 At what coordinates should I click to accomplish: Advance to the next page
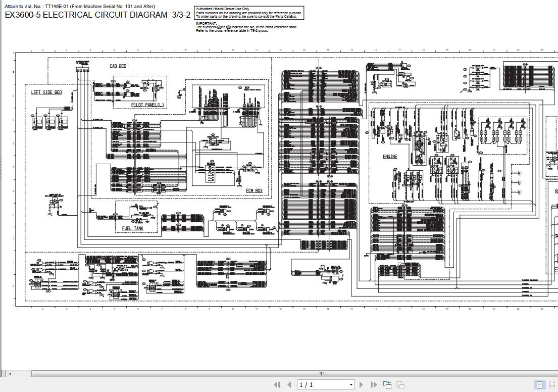361,384
